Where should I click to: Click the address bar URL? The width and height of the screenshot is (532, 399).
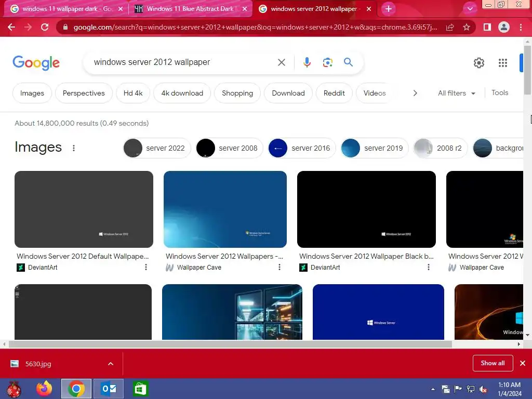(255, 27)
